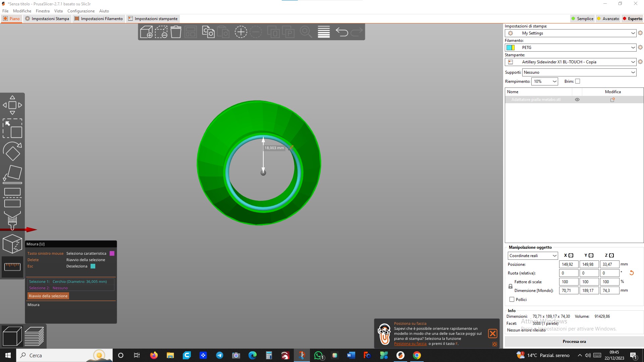Click the Add object toolbar icon
Viewport: 644px width, 362px height.
point(146,32)
